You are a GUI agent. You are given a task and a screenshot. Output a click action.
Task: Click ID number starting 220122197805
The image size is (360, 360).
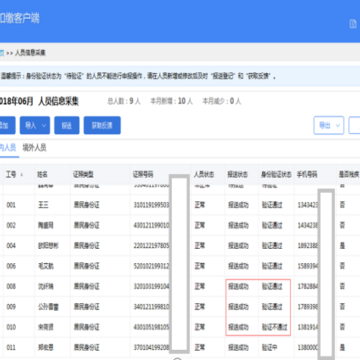click(x=151, y=246)
